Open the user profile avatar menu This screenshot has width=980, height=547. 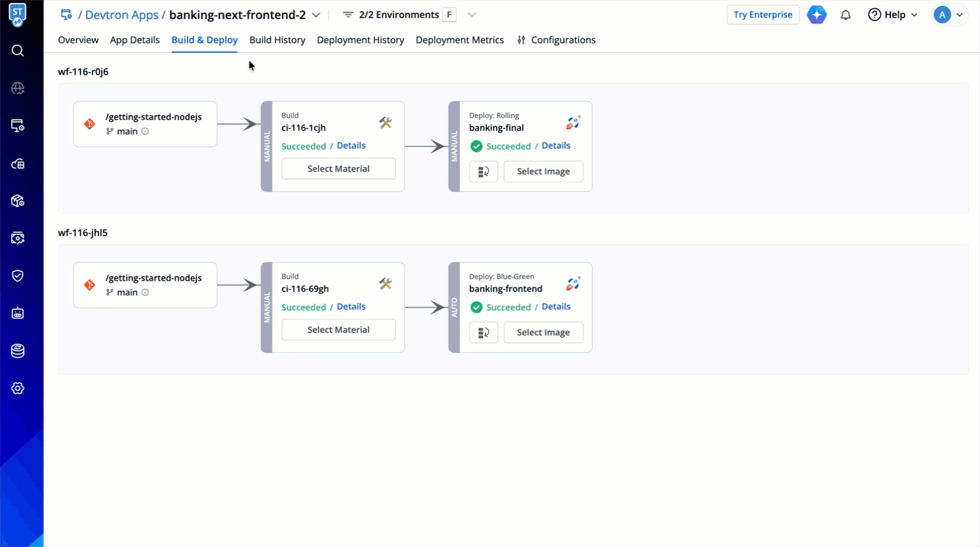[949, 14]
